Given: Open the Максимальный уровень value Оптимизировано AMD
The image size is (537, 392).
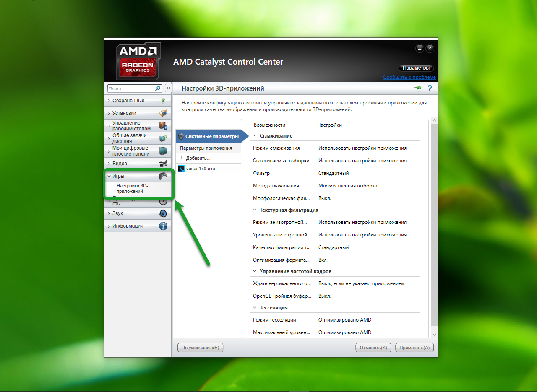Looking at the screenshot, I should click(345, 332).
